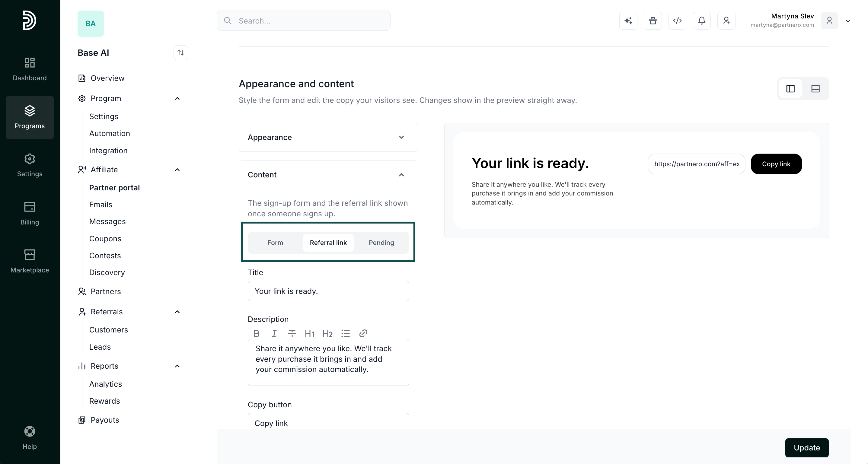Open the code embed icon

[677, 21]
